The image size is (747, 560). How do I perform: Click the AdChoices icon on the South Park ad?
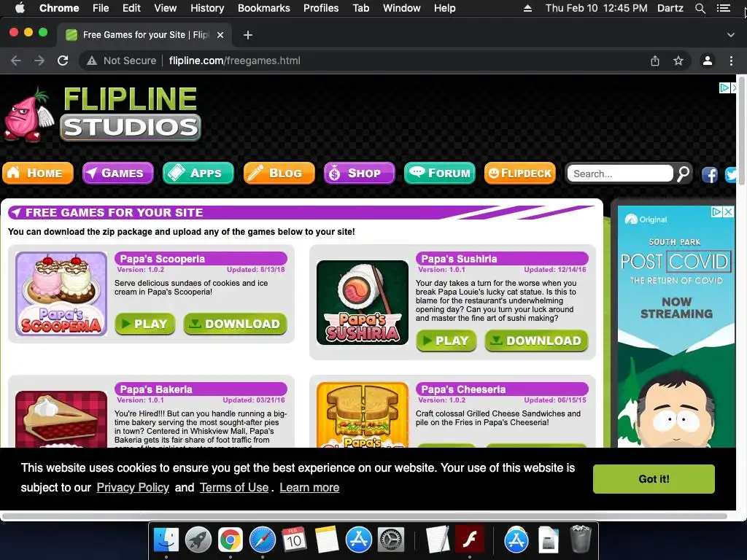[717, 211]
